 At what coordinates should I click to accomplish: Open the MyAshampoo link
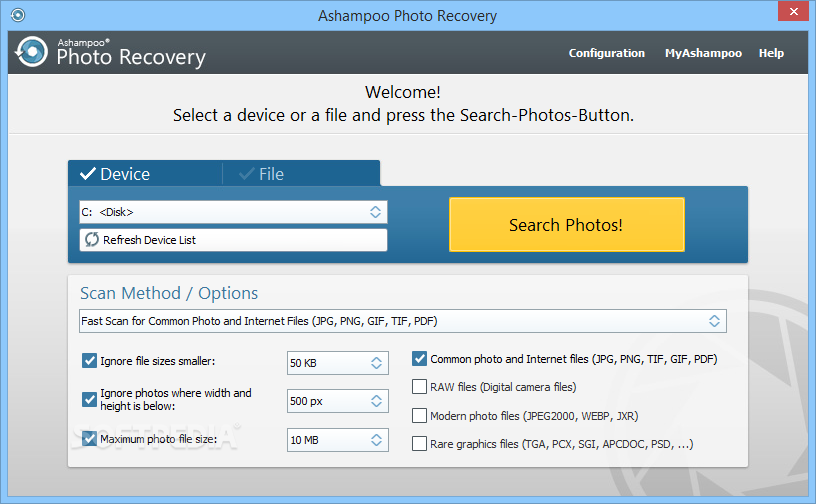[703, 53]
